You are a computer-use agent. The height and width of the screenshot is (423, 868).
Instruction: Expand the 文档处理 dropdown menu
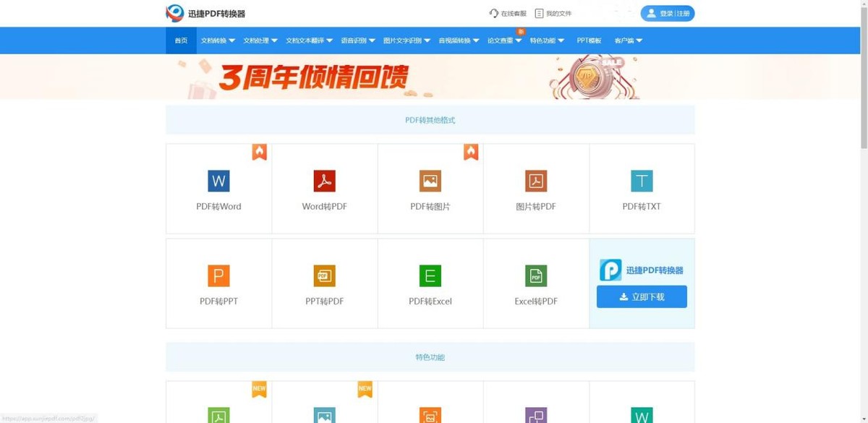(x=260, y=40)
